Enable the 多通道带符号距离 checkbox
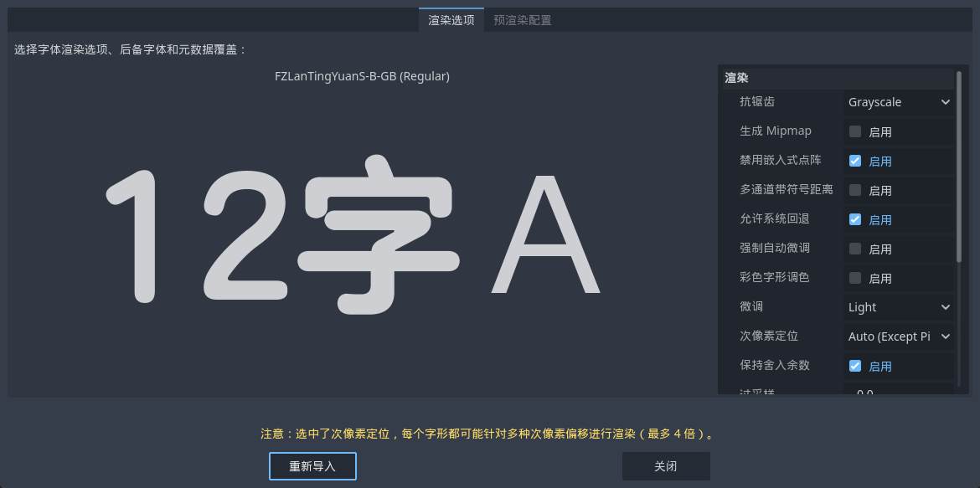This screenshot has width=980, height=488. 855,190
